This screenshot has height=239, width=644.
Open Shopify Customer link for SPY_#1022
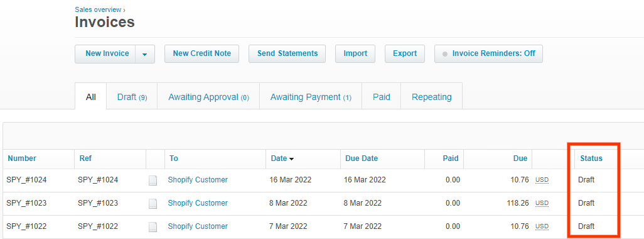pyautogui.click(x=198, y=226)
